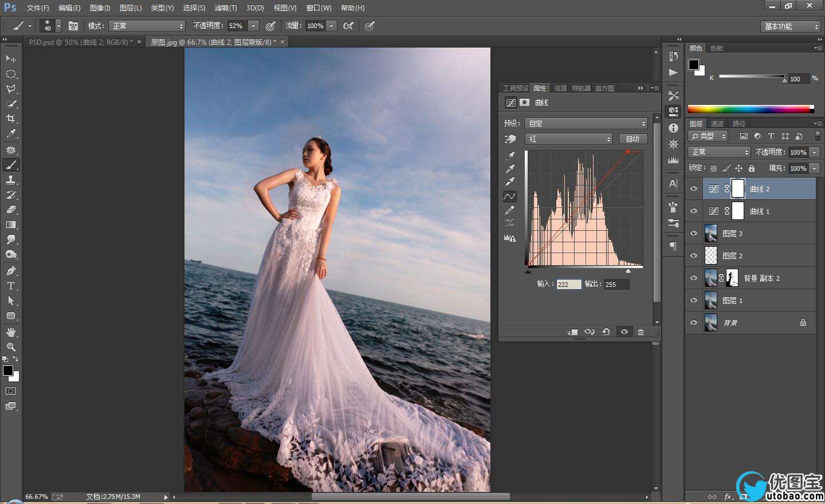Switch to the 通道 channels tab
Viewport: 825px width, 504px height.
717,124
